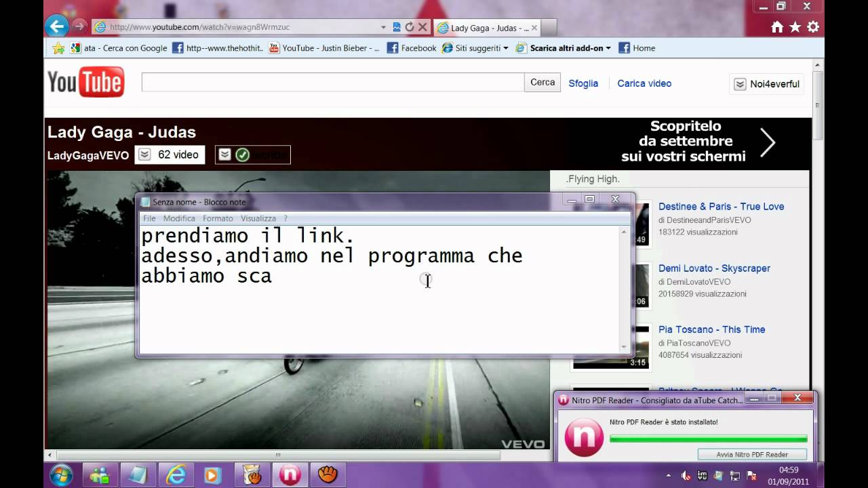Open the Notepad 'File' menu
Screen dimensions: 868x488
[x=149, y=218]
